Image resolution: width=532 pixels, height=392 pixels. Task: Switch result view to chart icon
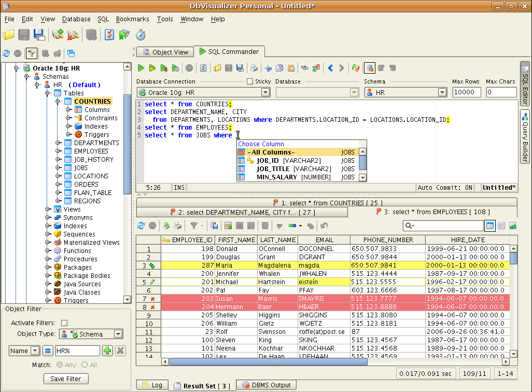[x=513, y=226]
